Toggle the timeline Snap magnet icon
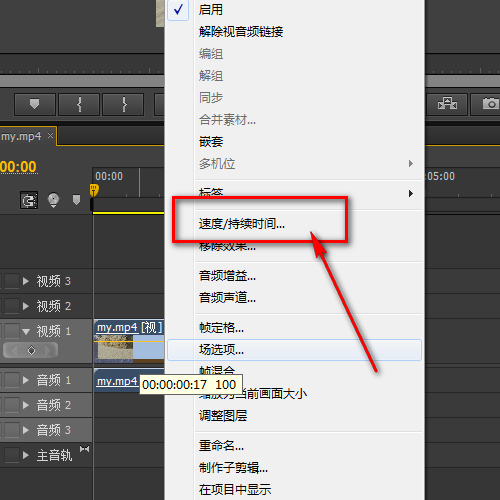 point(29,200)
